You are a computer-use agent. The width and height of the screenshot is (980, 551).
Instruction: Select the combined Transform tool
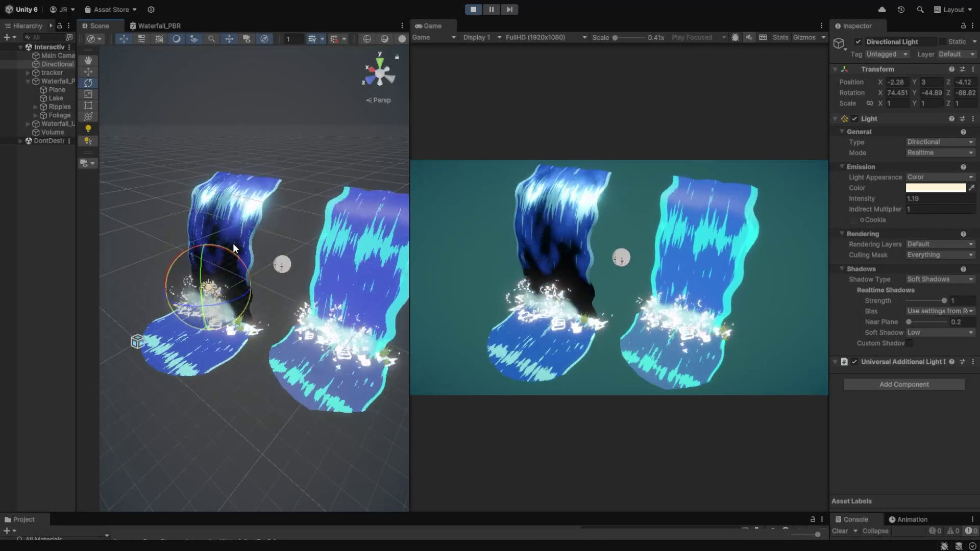pos(88,116)
